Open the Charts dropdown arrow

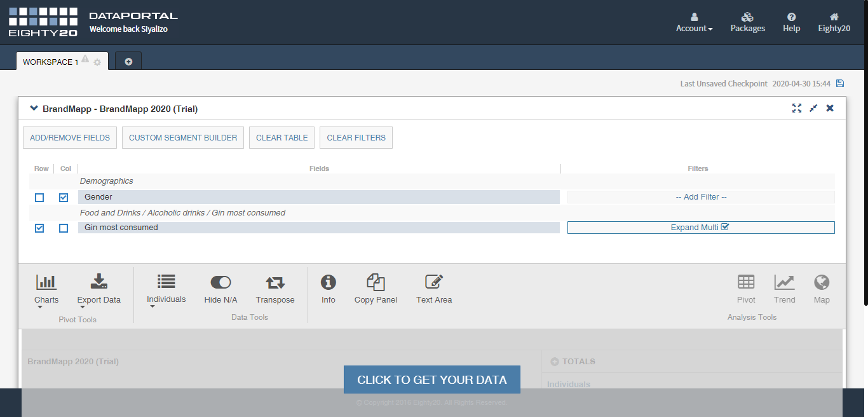point(40,308)
